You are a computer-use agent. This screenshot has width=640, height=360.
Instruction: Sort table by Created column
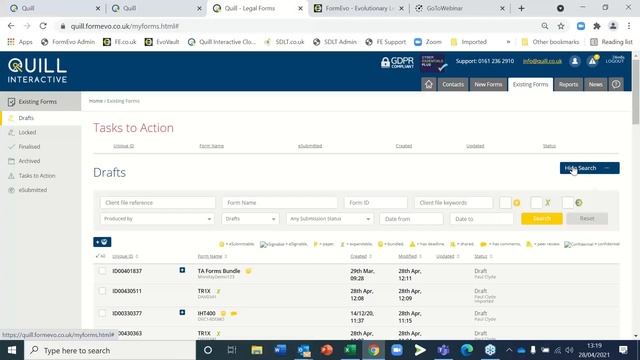358,256
